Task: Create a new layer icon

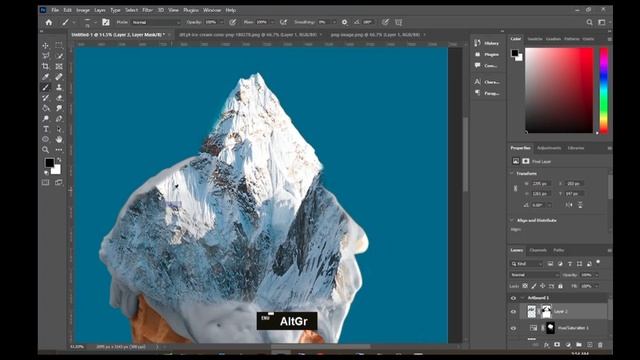Action: pos(589,345)
